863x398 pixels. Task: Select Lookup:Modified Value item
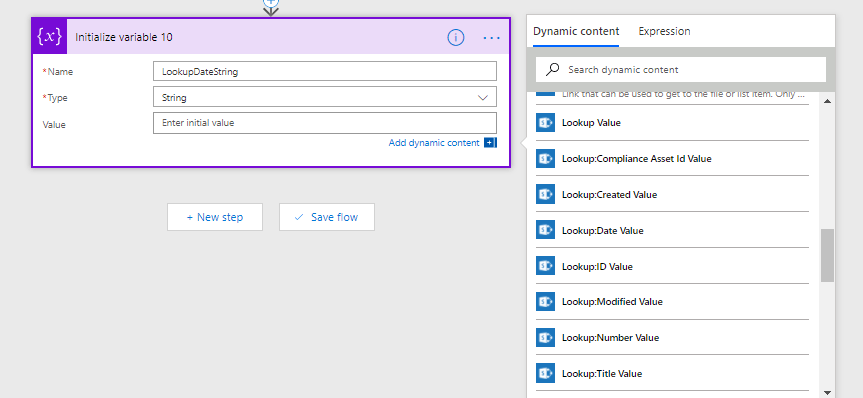click(672, 302)
